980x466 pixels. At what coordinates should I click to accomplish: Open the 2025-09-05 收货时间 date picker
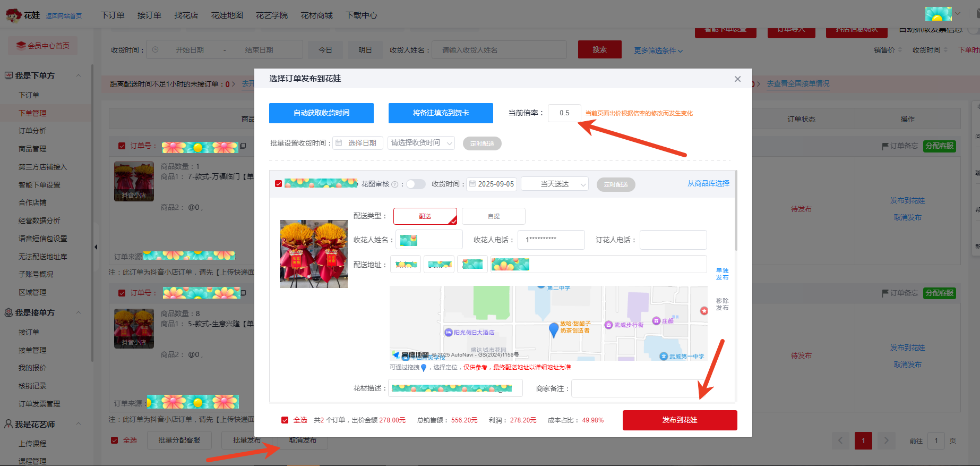pos(492,184)
